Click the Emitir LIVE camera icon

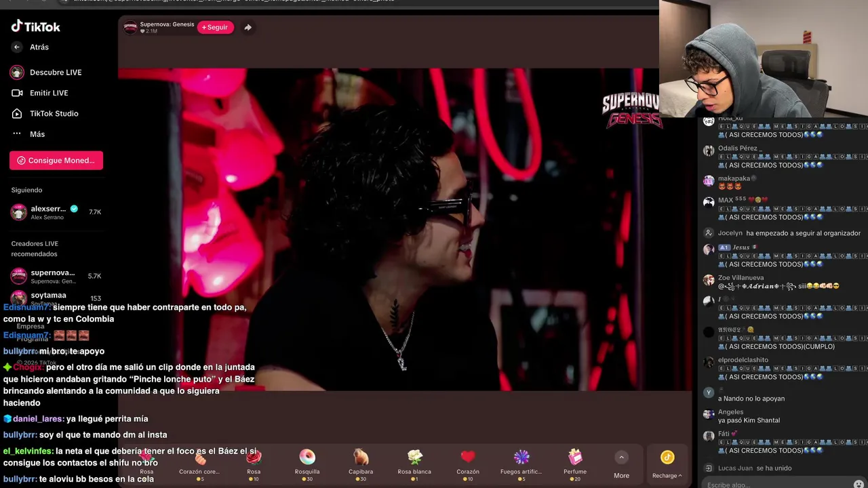17,93
